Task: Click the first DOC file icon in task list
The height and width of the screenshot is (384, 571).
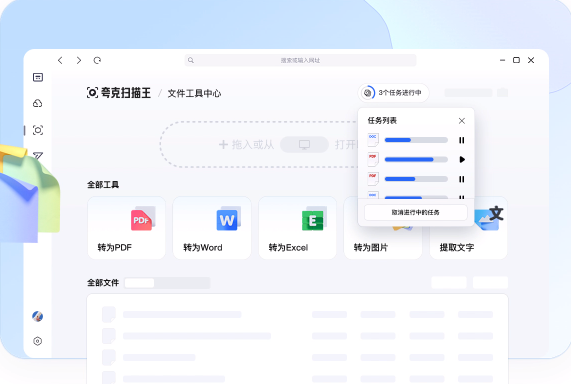Action: [x=373, y=140]
